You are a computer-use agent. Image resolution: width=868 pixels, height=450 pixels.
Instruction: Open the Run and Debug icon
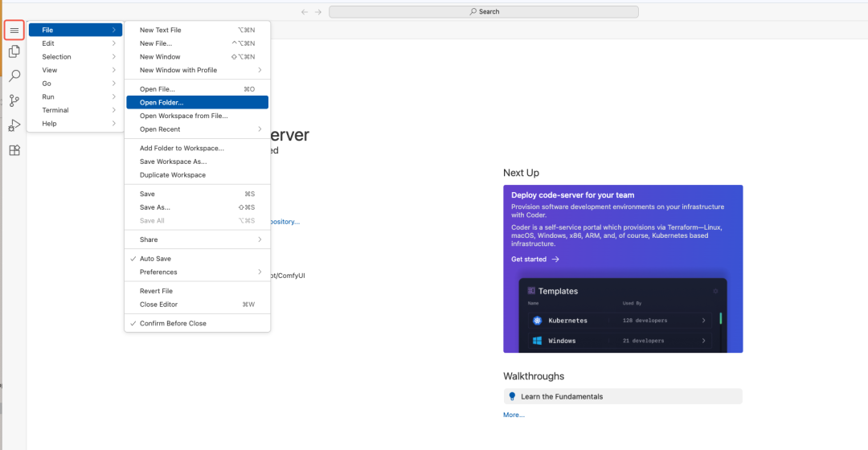pyautogui.click(x=14, y=125)
